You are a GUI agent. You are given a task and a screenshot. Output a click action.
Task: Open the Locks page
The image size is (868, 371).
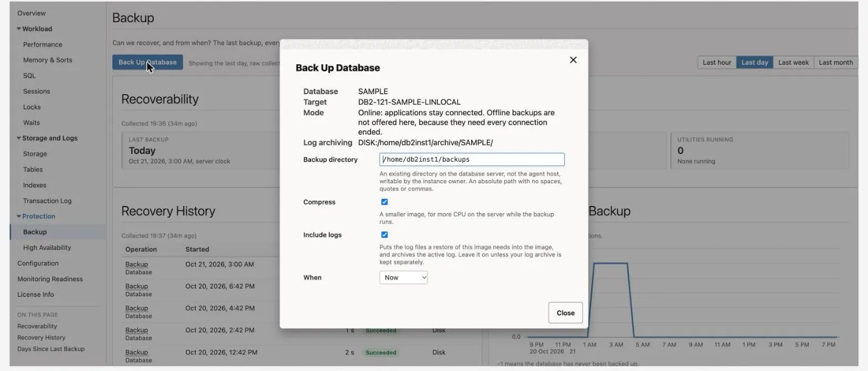(x=32, y=107)
